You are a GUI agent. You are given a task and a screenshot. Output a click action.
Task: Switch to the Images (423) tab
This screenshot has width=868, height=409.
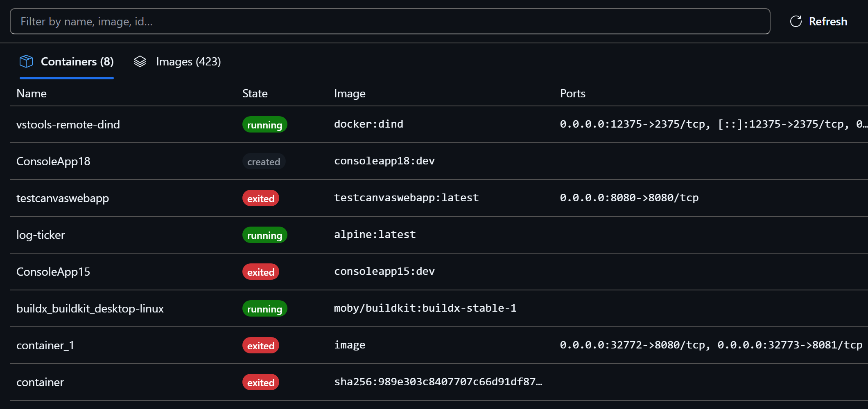coord(177,62)
